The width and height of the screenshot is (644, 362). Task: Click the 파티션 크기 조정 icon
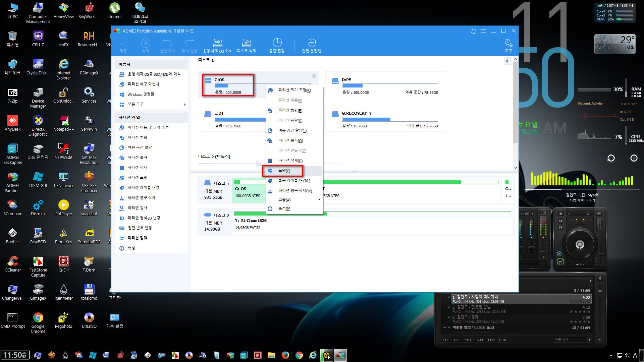(270, 90)
